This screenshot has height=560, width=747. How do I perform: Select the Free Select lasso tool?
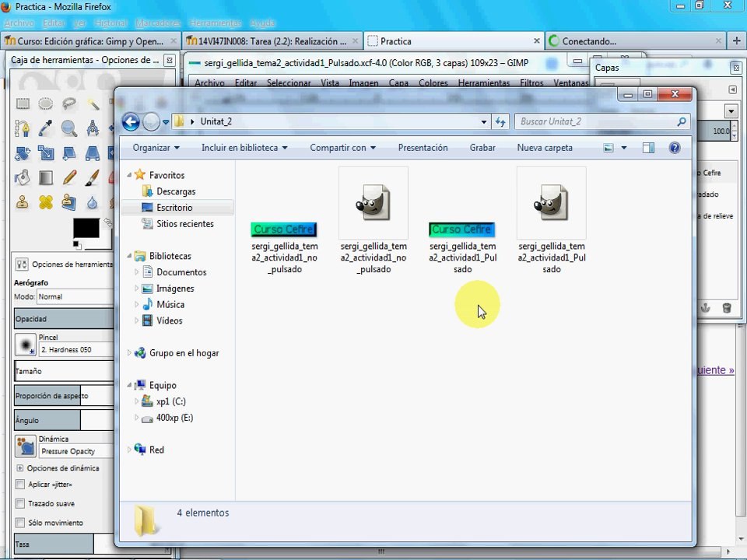point(69,103)
